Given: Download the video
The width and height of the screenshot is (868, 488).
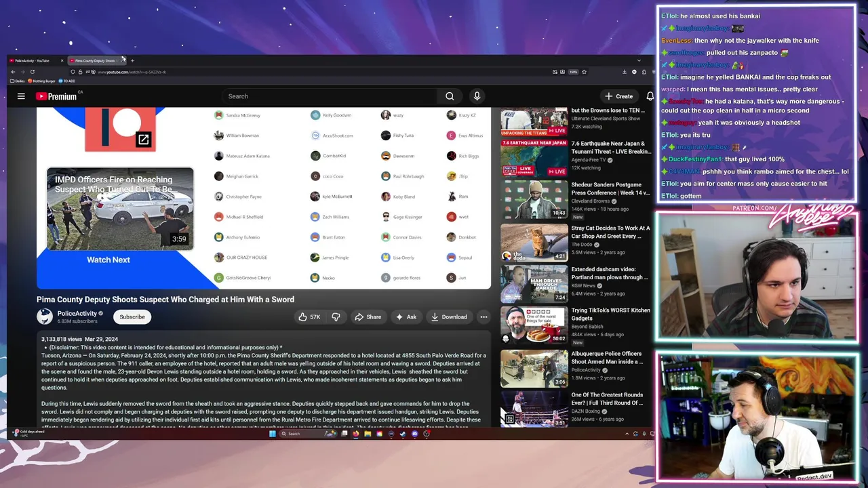Looking at the screenshot, I should pos(450,317).
